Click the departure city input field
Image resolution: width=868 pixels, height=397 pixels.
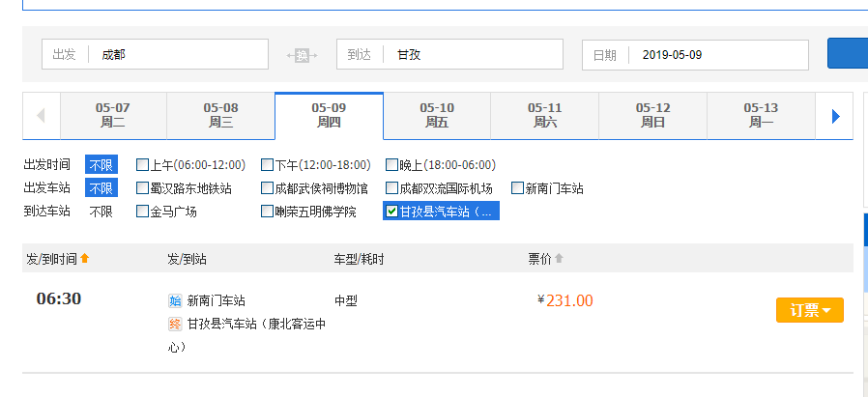coord(179,55)
